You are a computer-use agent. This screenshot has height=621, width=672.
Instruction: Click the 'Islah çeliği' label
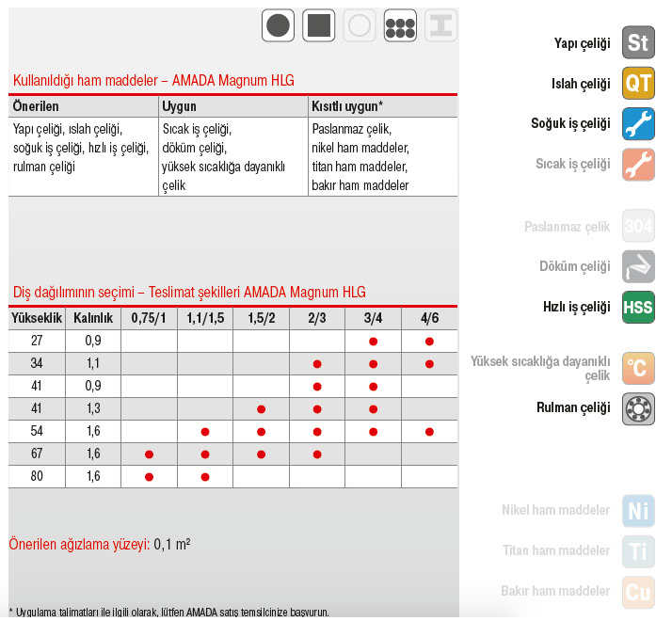click(x=581, y=84)
